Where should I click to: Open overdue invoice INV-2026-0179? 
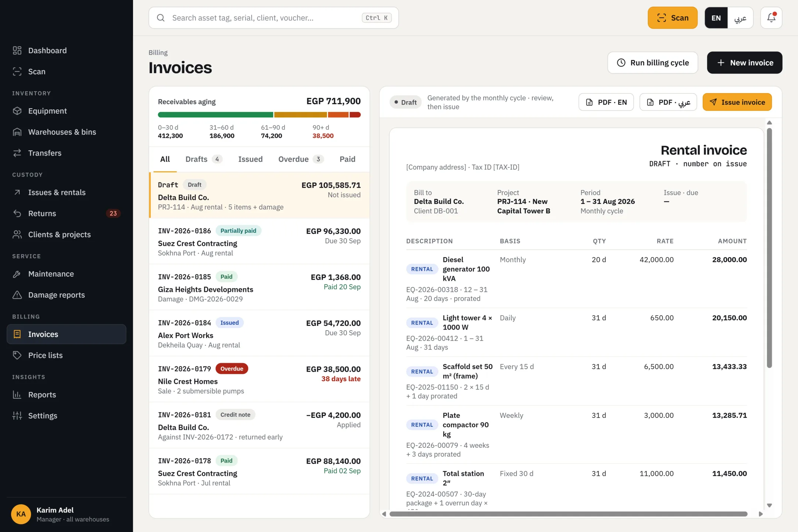point(259,379)
